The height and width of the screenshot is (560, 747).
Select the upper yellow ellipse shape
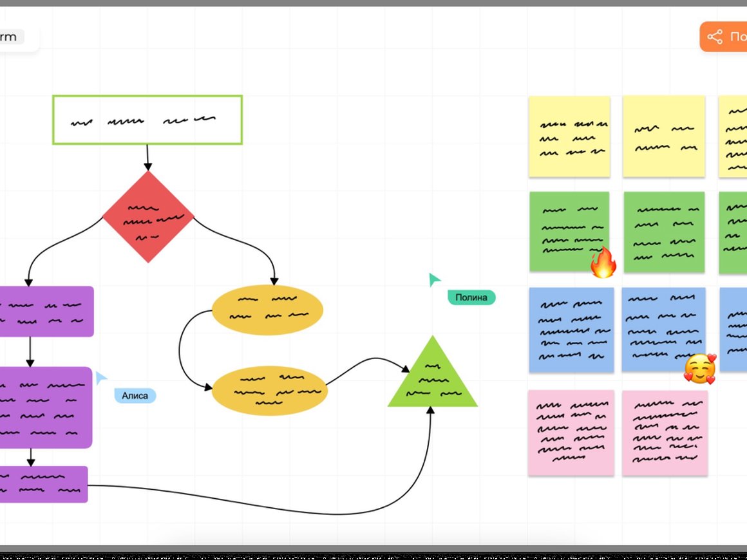pos(267,310)
